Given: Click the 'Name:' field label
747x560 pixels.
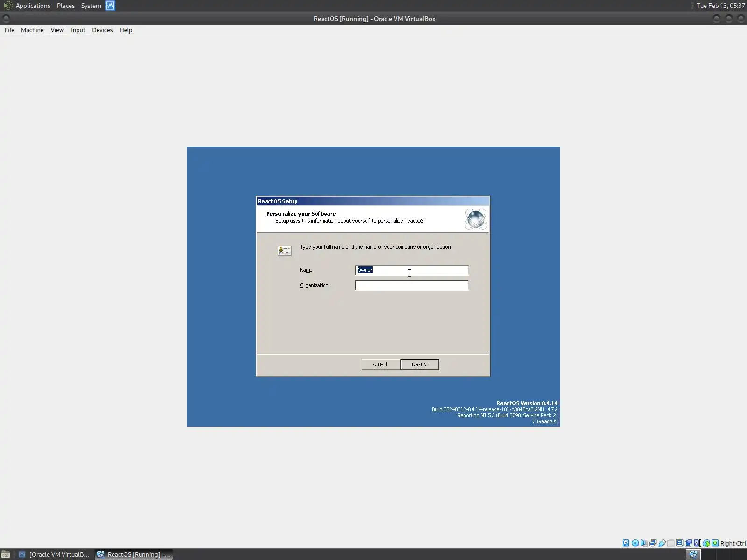Looking at the screenshot, I should (307, 270).
